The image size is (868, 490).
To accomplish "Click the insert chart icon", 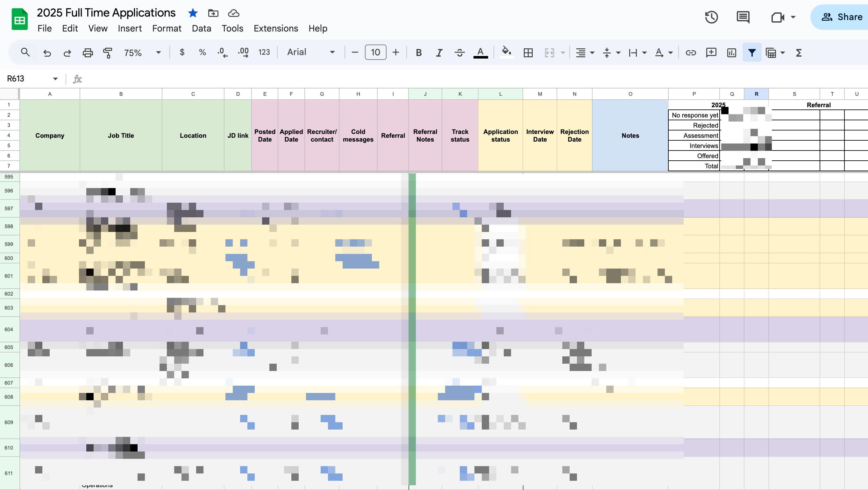I will [x=731, y=52].
